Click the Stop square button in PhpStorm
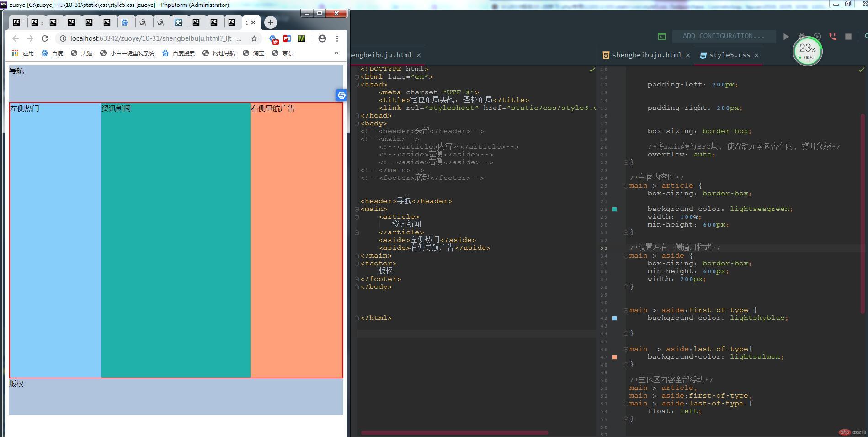The image size is (868, 437). click(x=848, y=37)
